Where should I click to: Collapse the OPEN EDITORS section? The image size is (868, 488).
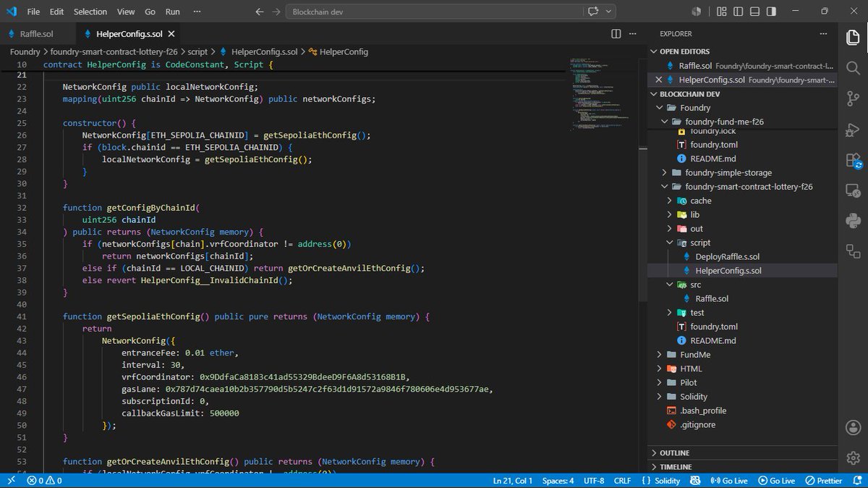coord(742,51)
